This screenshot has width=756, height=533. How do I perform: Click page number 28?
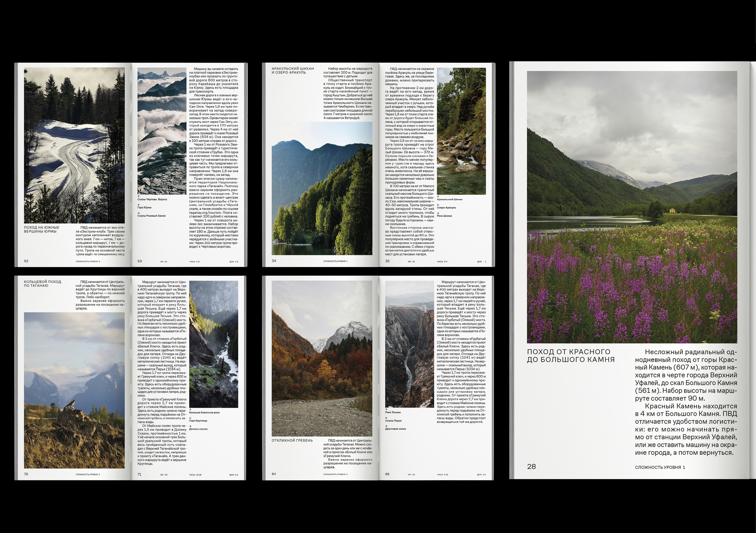(531, 466)
